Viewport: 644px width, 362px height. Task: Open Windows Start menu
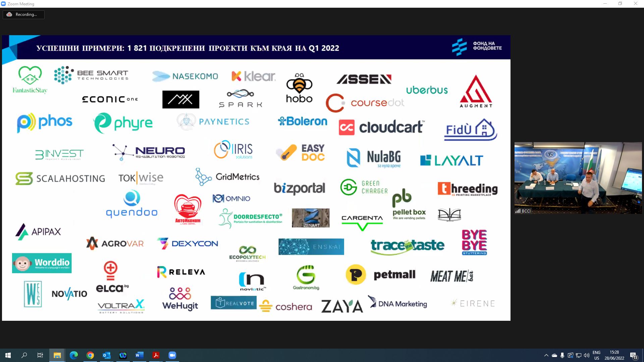8,355
